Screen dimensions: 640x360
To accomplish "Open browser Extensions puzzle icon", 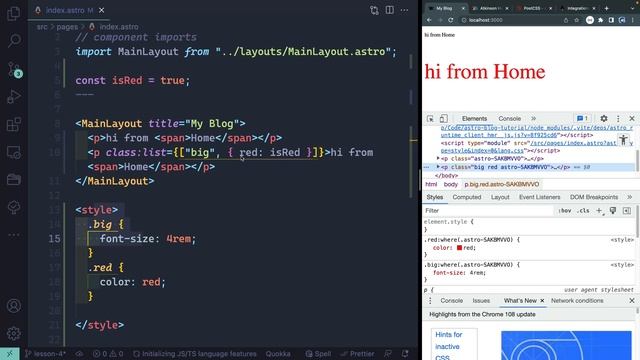I will [601, 20].
